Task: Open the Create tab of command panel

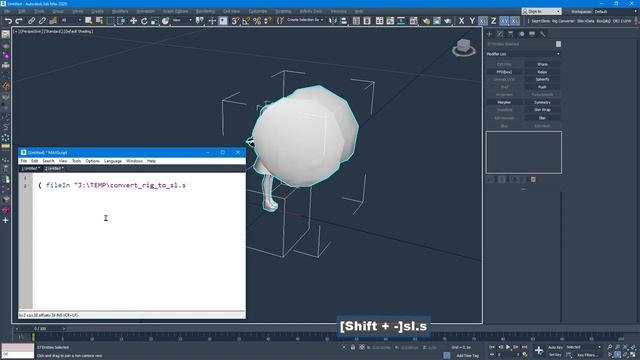Action: coord(489,34)
